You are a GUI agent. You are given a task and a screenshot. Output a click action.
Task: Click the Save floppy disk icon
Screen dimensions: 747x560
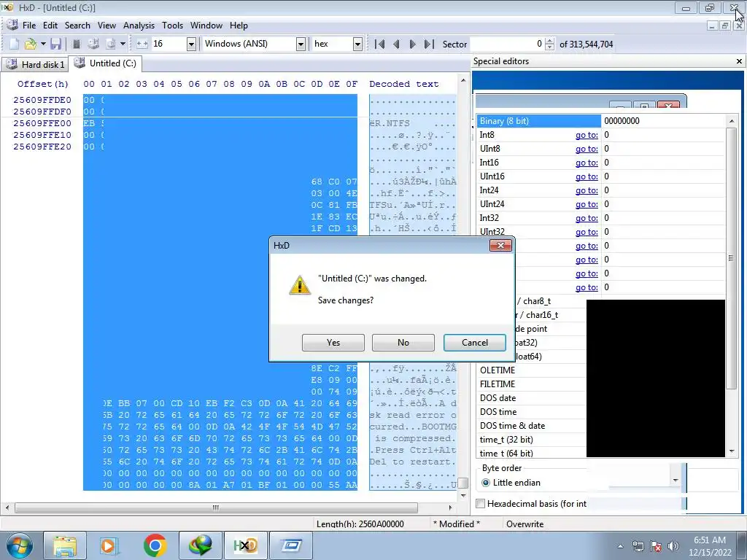click(x=55, y=44)
